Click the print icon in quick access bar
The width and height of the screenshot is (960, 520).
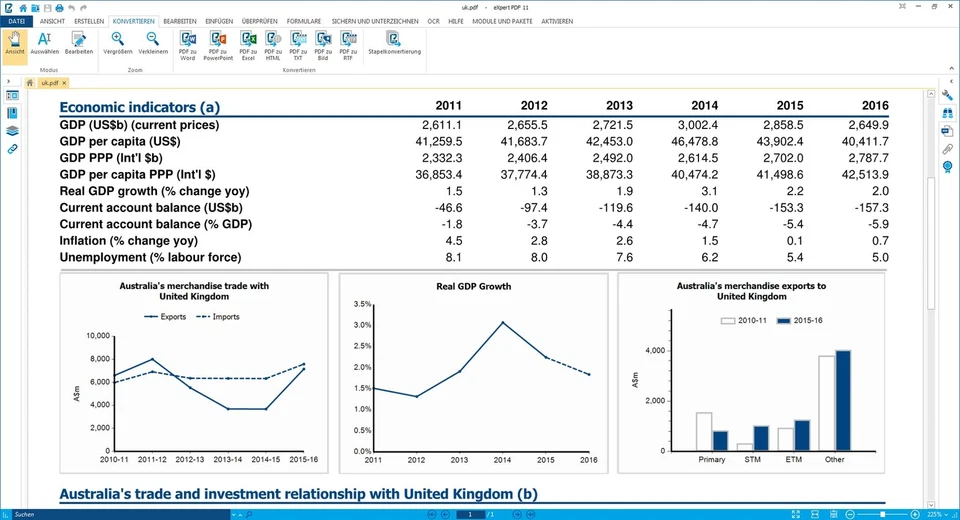pos(59,7)
